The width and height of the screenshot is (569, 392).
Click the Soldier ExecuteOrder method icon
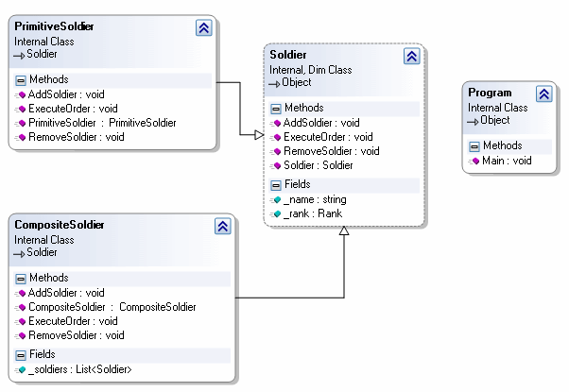click(x=276, y=137)
